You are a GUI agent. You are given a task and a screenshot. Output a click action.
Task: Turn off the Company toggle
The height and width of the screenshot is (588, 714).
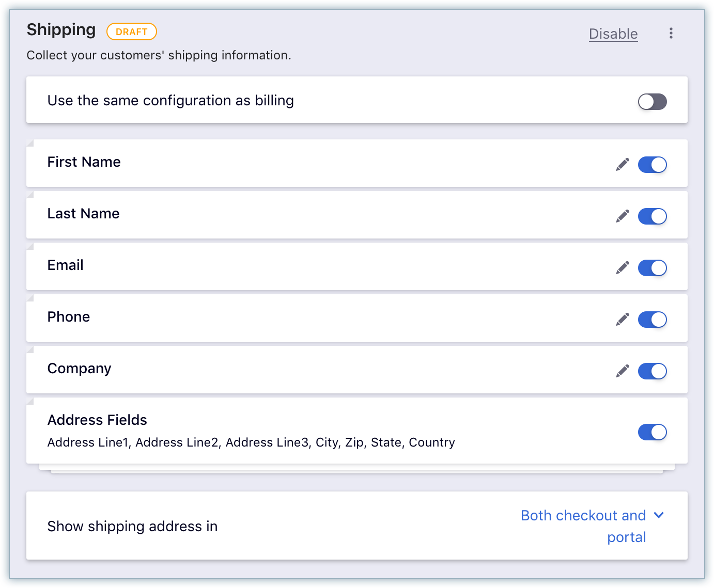coord(652,371)
